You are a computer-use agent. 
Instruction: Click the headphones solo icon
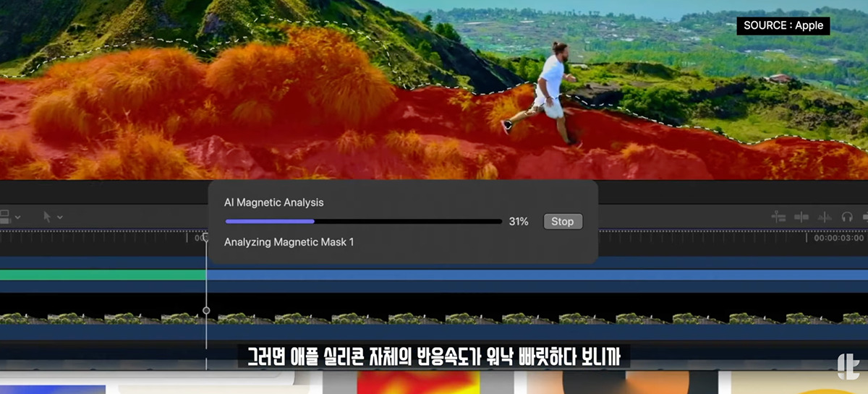pyautogui.click(x=847, y=217)
